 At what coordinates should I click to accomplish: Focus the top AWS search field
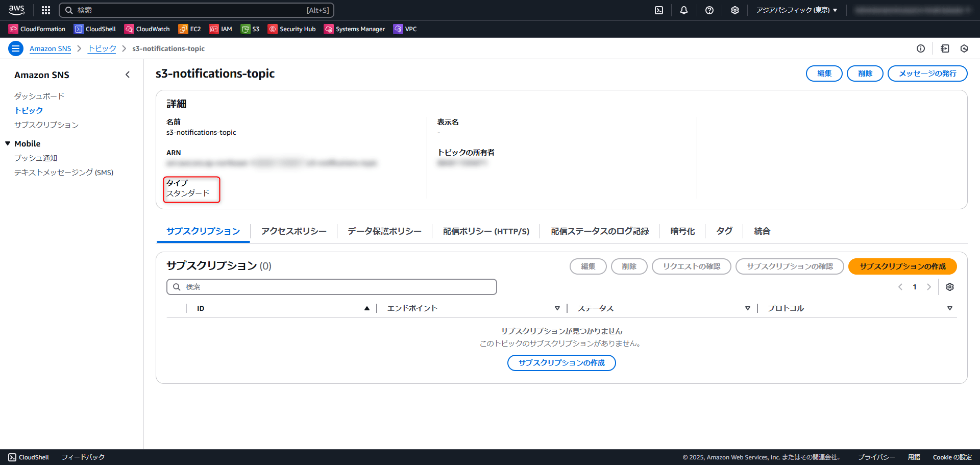click(x=197, y=10)
